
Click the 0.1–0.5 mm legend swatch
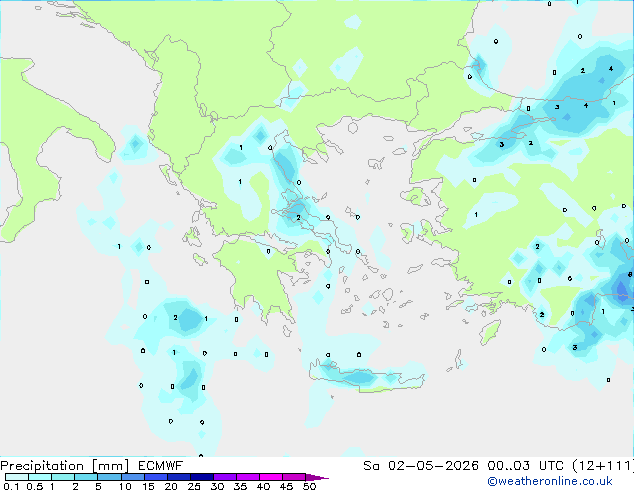coord(17,477)
